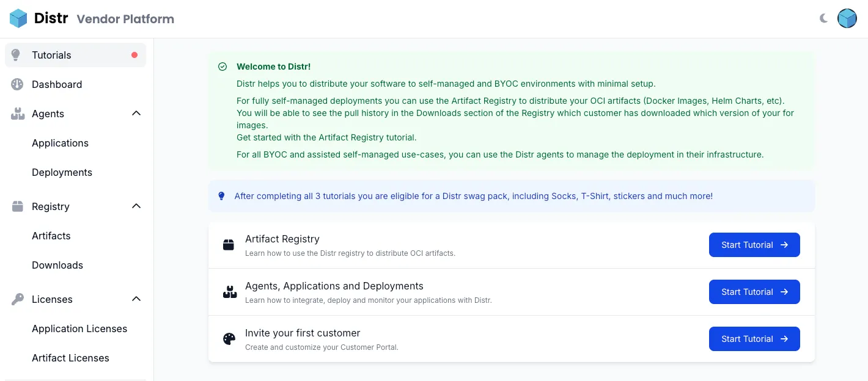The width and height of the screenshot is (868, 381).
Task: Collapse the Agents section chevron
Action: click(x=136, y=114)
